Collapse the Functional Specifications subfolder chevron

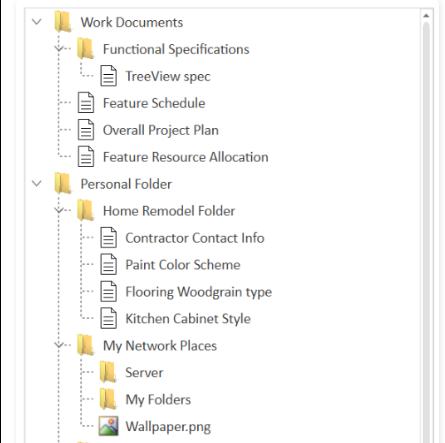(59, 49)
